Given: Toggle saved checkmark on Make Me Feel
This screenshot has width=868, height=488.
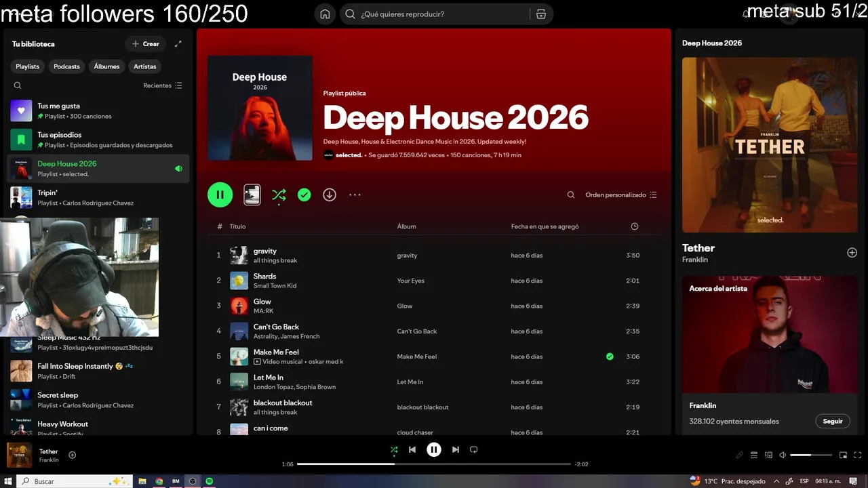Looking at the screenshot, I should click(x=610, y=357).
